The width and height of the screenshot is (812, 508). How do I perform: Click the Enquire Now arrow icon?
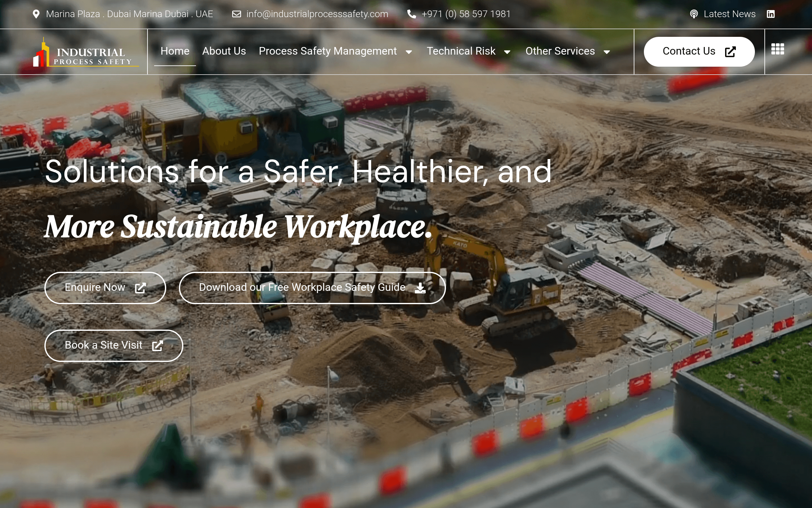pyautogui.click(x=140, y=288)
